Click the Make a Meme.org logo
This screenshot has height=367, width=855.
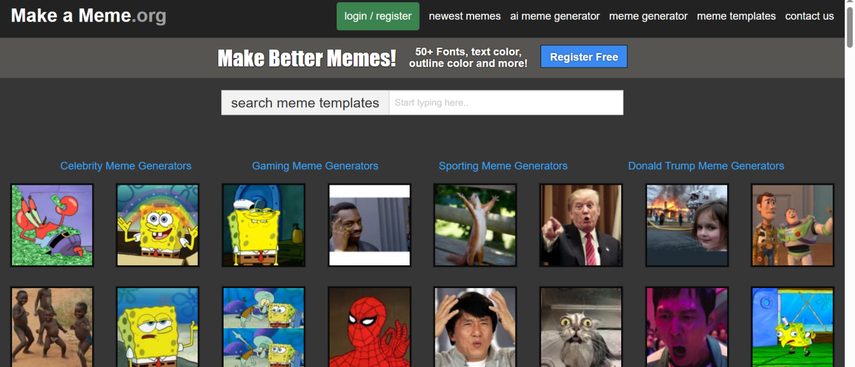[x=88, y=16]
